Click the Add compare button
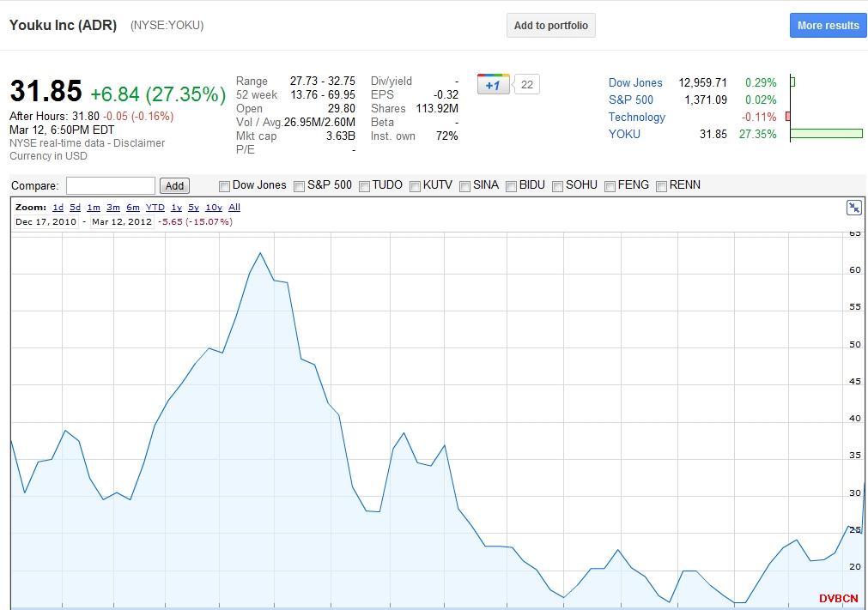 (174, 186)
